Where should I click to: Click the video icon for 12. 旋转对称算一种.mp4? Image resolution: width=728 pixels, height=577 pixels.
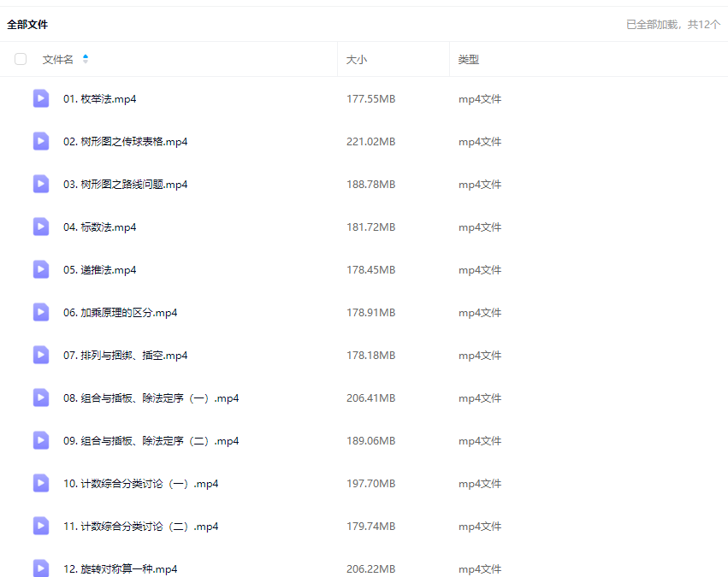click(41, 568)
